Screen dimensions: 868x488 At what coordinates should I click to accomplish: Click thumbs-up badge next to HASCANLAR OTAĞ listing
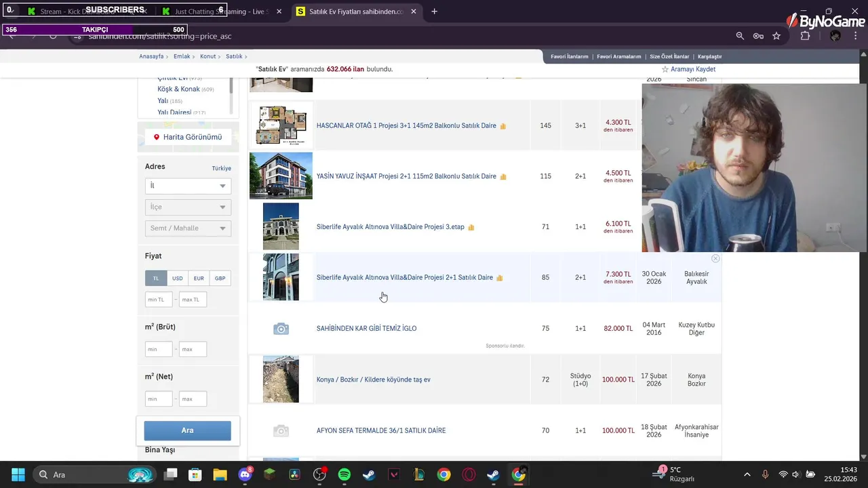[x=502, y=126]
